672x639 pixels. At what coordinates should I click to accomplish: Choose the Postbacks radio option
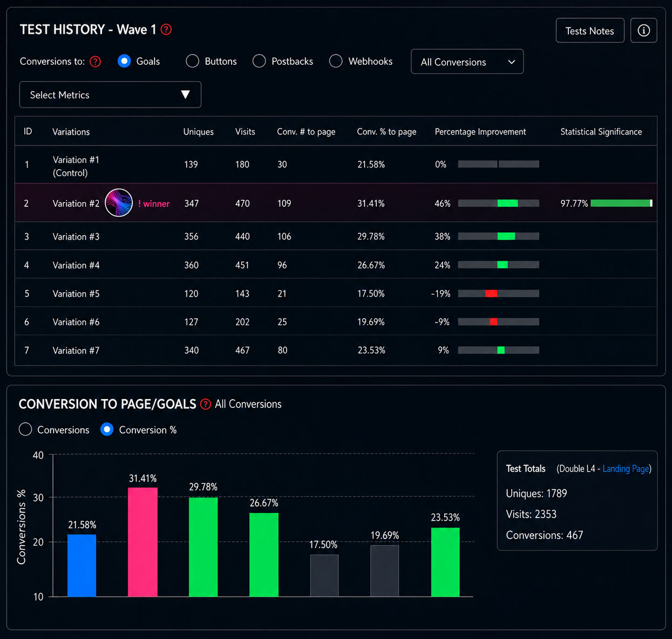(259, 61)
